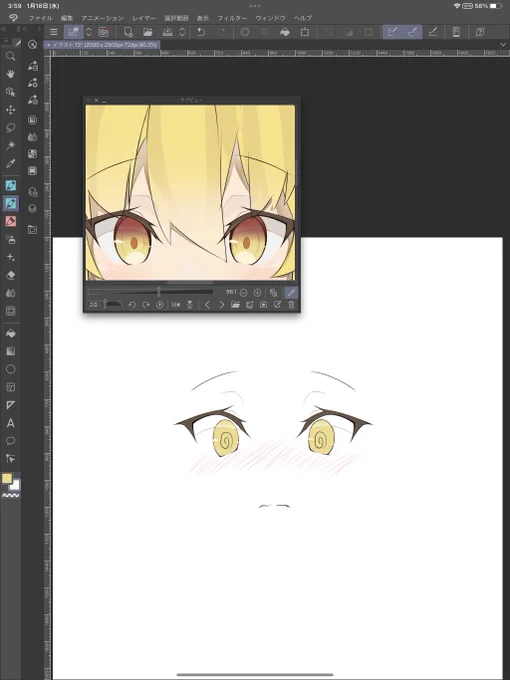The height and width of the screenshot is (680, 510).
Task: Select the Eyedropper tool in toolbar
Action: coord(11,163)
